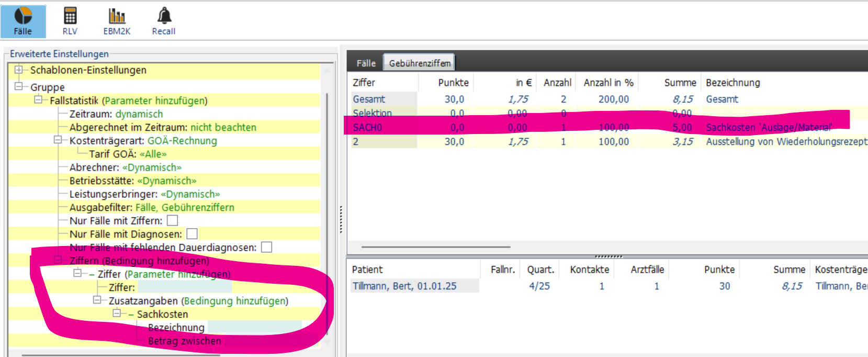The image size is (868, 357).
Task: Sort patient list by Kontakte header
Action: coord(589,270)
